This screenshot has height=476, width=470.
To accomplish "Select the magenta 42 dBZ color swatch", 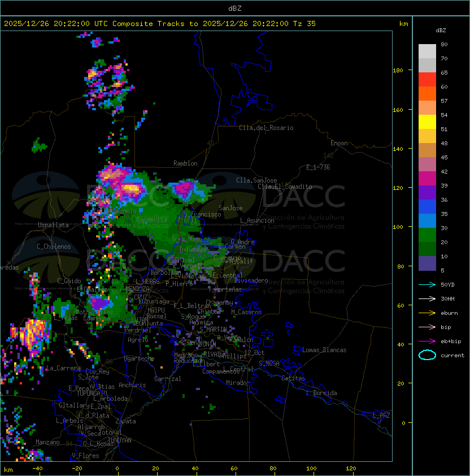I will (x=427, y=179).
